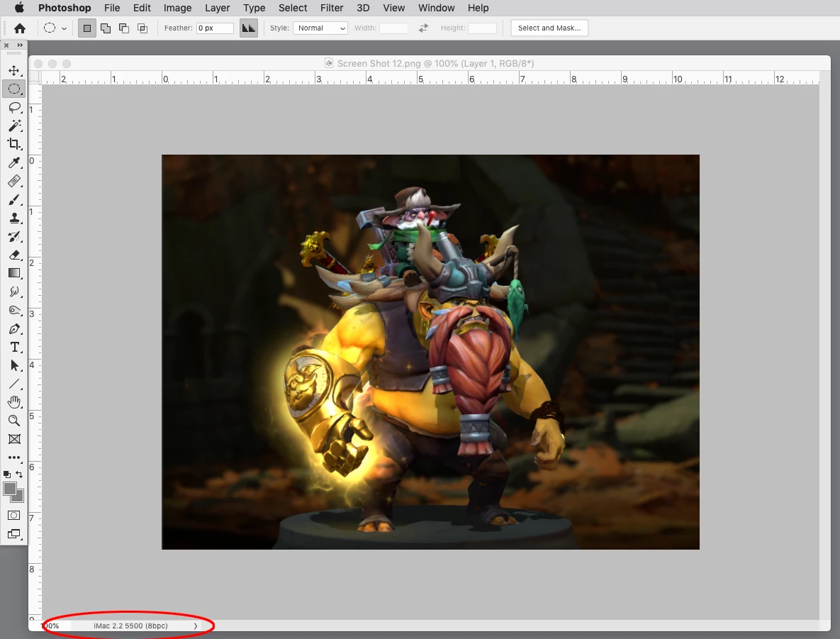The width and height of the screenshot is (840, 639).
Task: Select the Elliptical Marquee tool in toolbox
Action: (x=14, y=89)
